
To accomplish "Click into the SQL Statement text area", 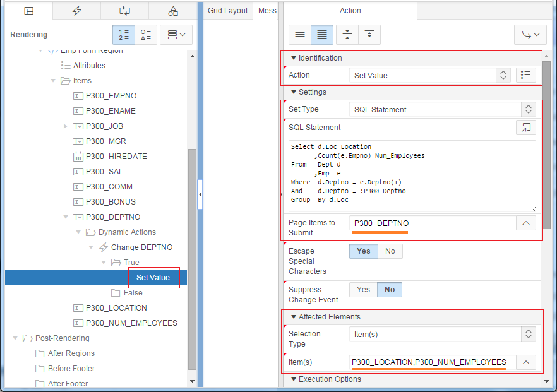I will pyautogui.click(x=412, y=177).
